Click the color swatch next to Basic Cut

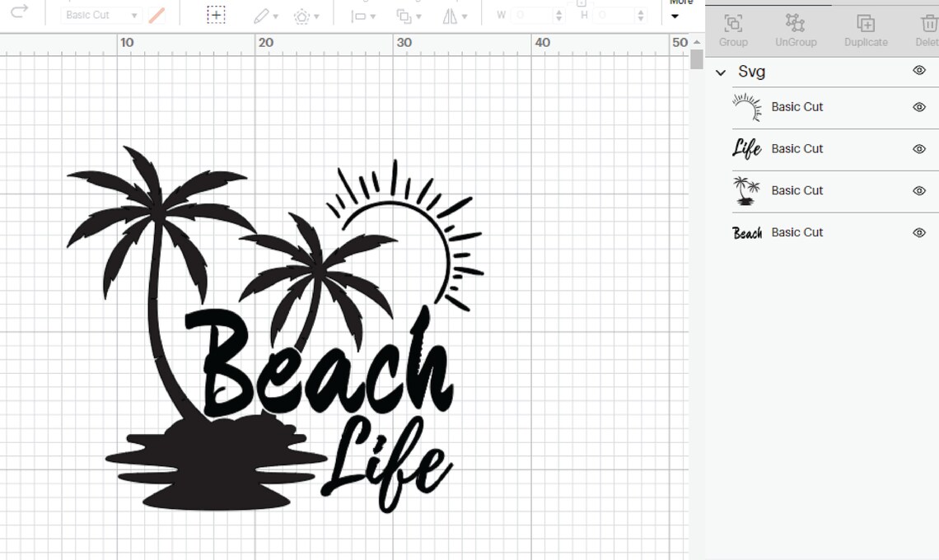click(x=157, y=14)
